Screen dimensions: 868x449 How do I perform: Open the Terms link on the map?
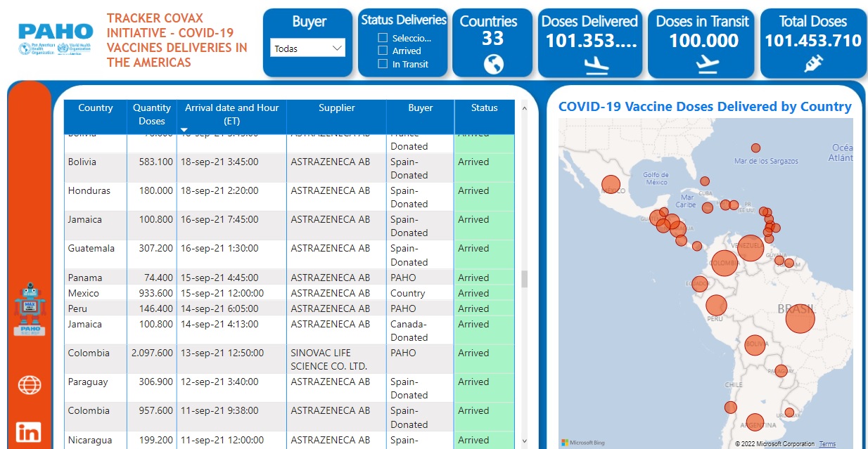click(x=827, y=444)
